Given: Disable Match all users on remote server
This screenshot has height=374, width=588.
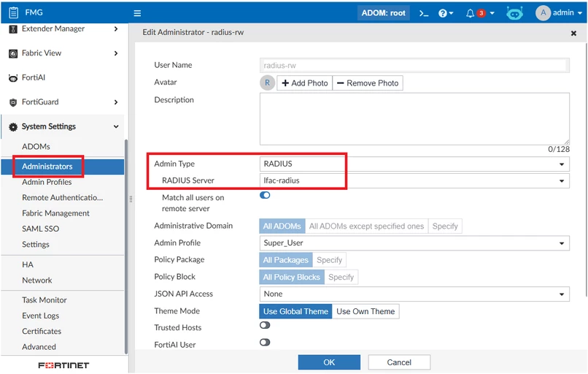Looking at the screenshot, I should (265, 195).
